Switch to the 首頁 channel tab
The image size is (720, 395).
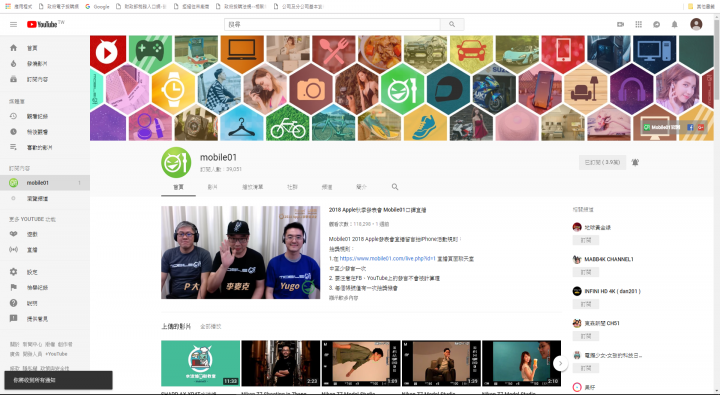click(178, 187)
